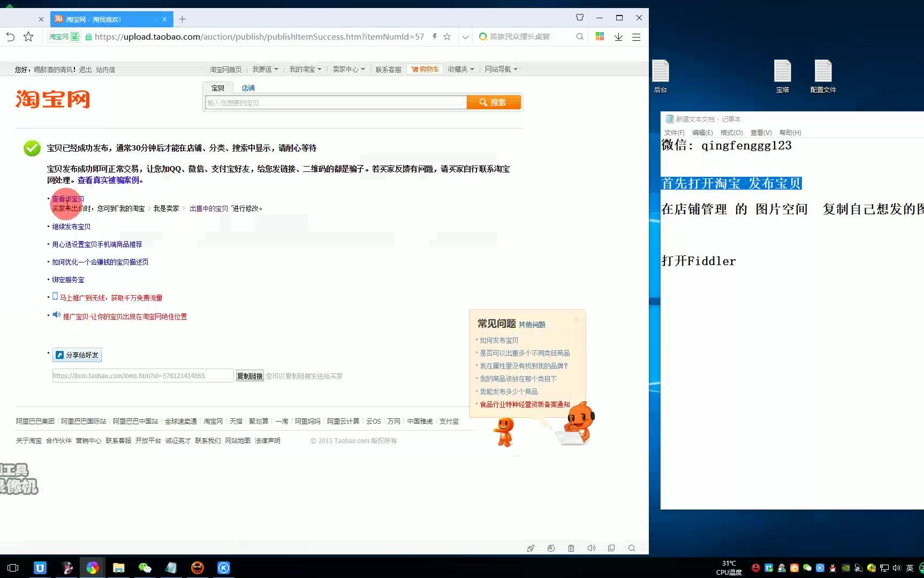This screenshot has height=578, width=924.
Task: Open File Explorer from the taskbar
Action: point(118,568)
